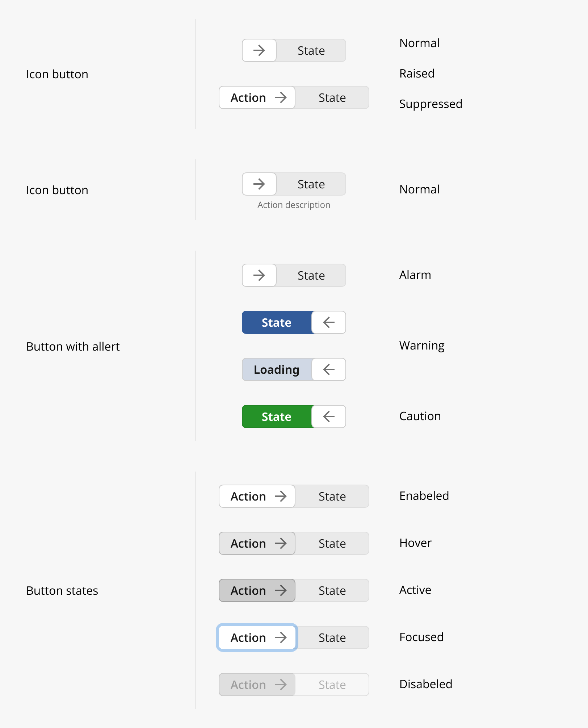This screenshot has height=728, width=588.
Task: Click the right-arrow icon button in Alarm row
Action: [x=259, y=275]
